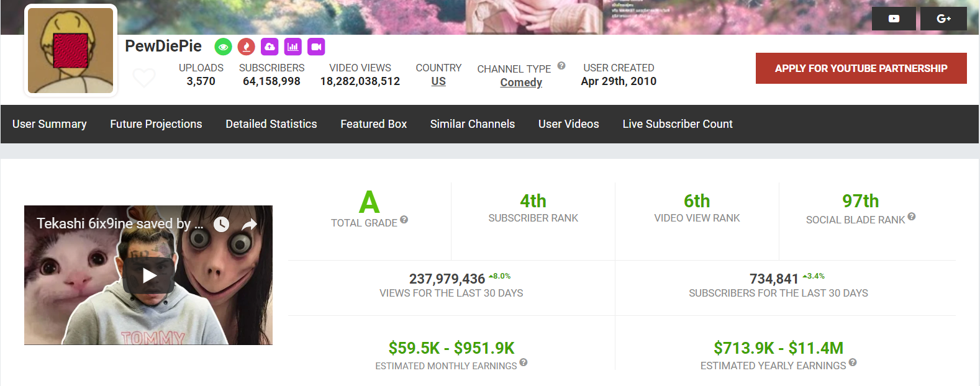Open the YouTube channel button in banner
Image resolution: width=980 pixels, height=386 pixels.
point(894,19)
